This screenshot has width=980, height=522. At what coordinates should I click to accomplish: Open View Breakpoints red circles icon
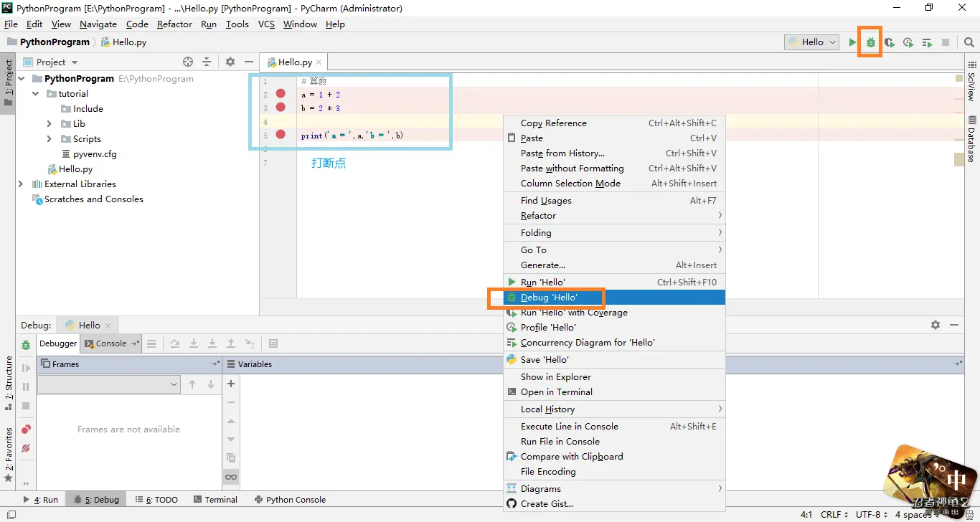click(x=26, y=429)
